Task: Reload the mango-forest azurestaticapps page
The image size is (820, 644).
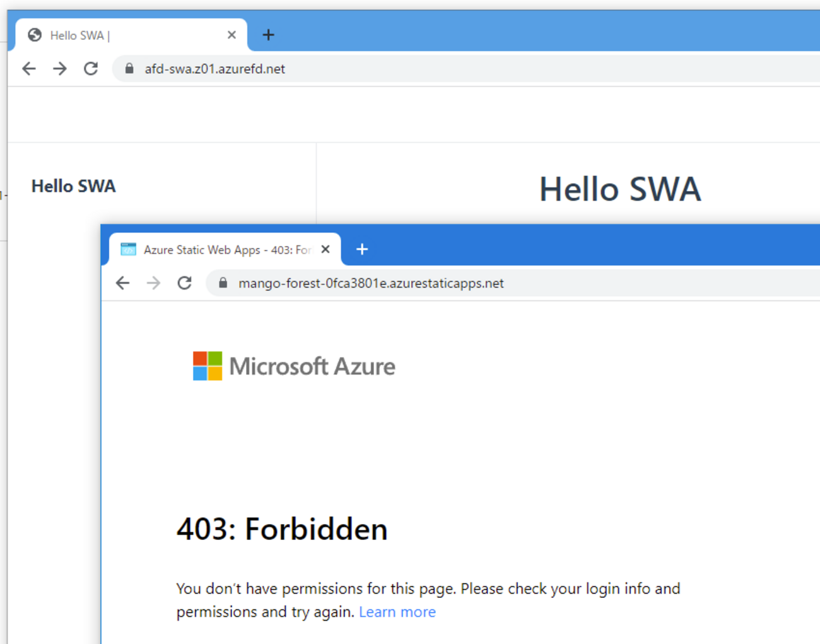Action: click(184, 283)
